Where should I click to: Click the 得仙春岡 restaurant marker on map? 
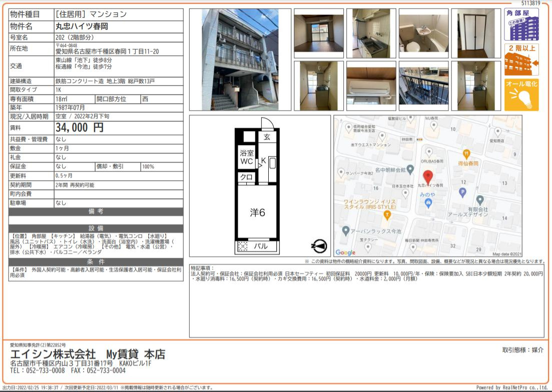click(466, 154)
